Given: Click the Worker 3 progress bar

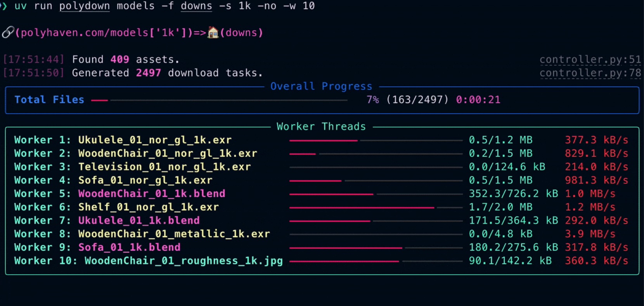Looking at the screenshot, I should (x=376, y=167).
